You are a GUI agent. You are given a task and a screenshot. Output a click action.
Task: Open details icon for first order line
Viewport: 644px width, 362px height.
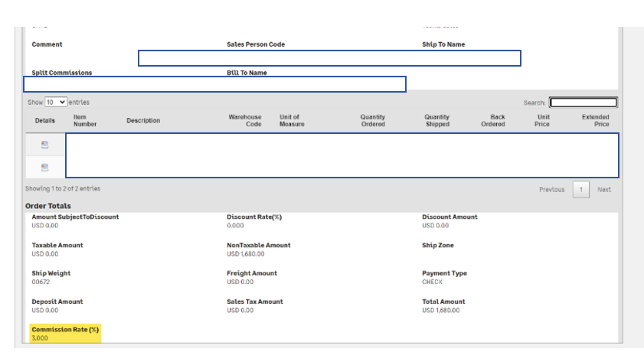tap(44, 145)
